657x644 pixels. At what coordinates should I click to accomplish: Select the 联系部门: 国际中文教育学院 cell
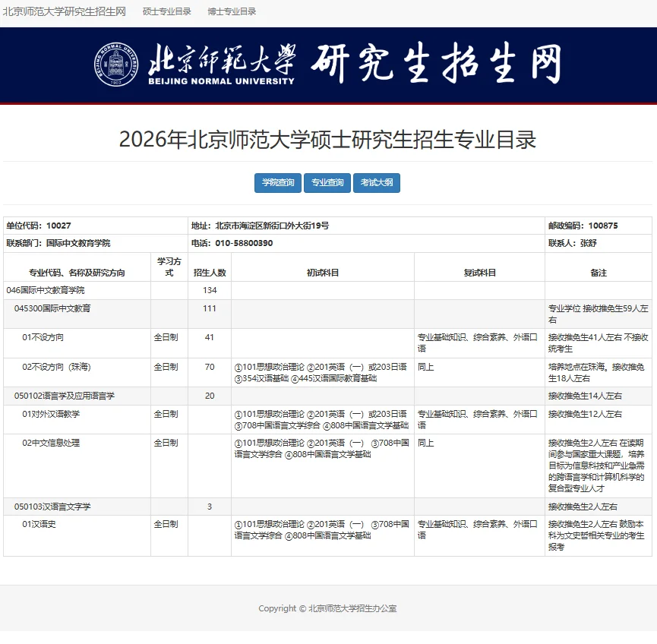(x=96, y=244)
